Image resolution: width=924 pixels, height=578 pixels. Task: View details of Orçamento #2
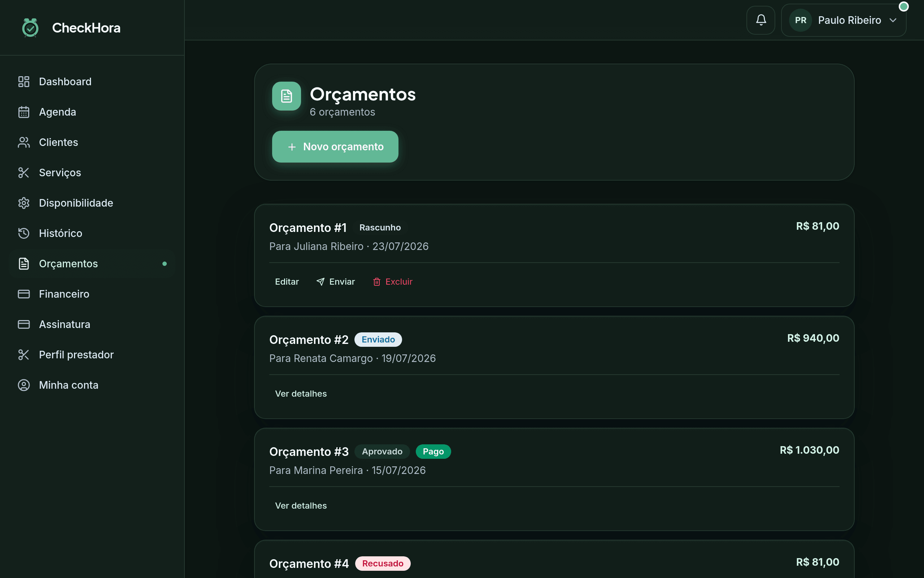click(x=301, y=394)
